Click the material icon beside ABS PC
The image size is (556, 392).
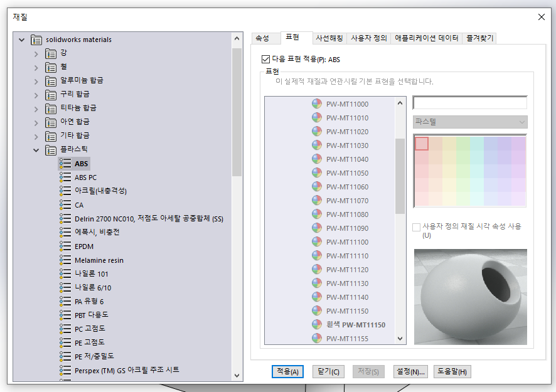(64, 177)
